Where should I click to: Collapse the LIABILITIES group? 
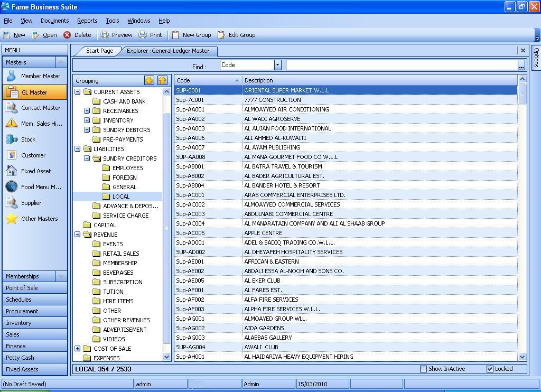pyautogui.click(x=78, y=149)
